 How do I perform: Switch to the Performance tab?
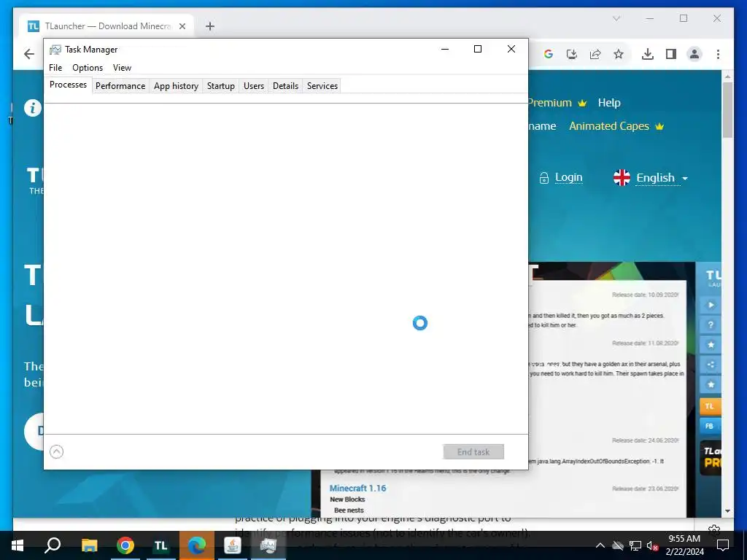click(x=120, y=86)
